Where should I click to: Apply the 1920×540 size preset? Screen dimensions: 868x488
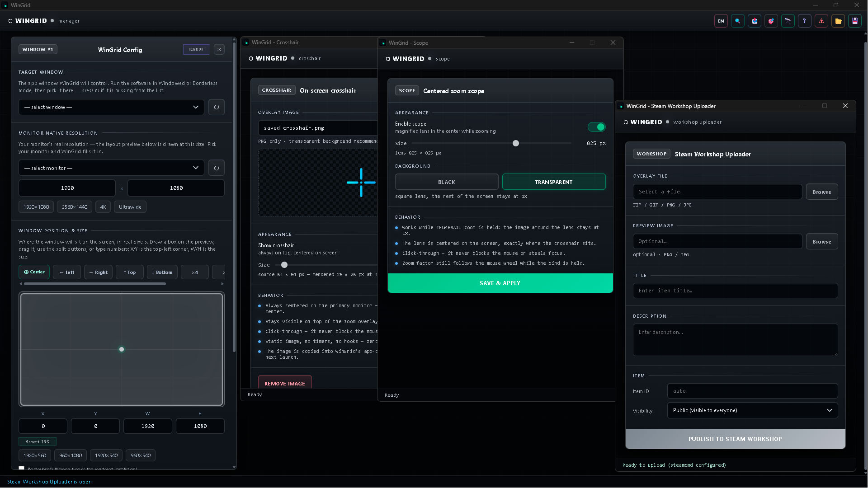[x=106, y=455]
